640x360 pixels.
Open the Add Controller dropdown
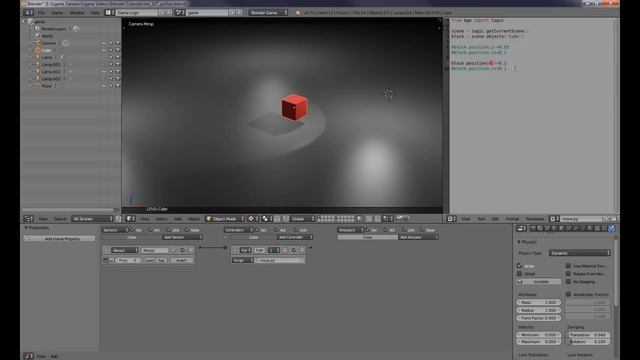[x=295, y=237]
